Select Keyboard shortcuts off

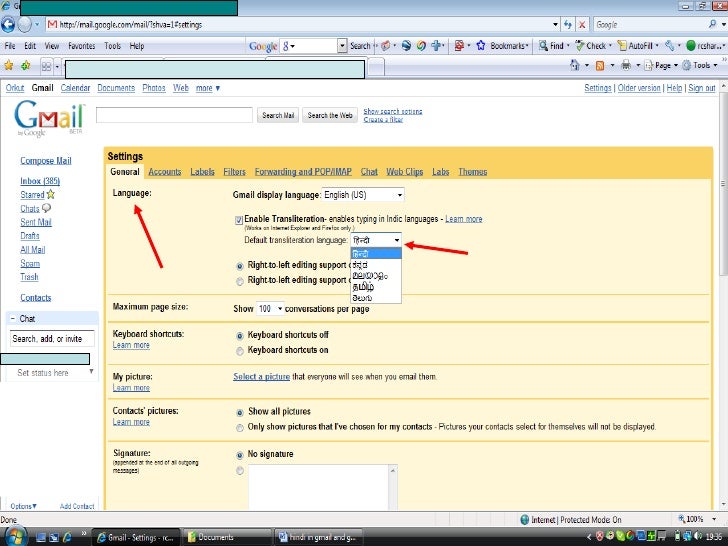click(x=240, y=336)
